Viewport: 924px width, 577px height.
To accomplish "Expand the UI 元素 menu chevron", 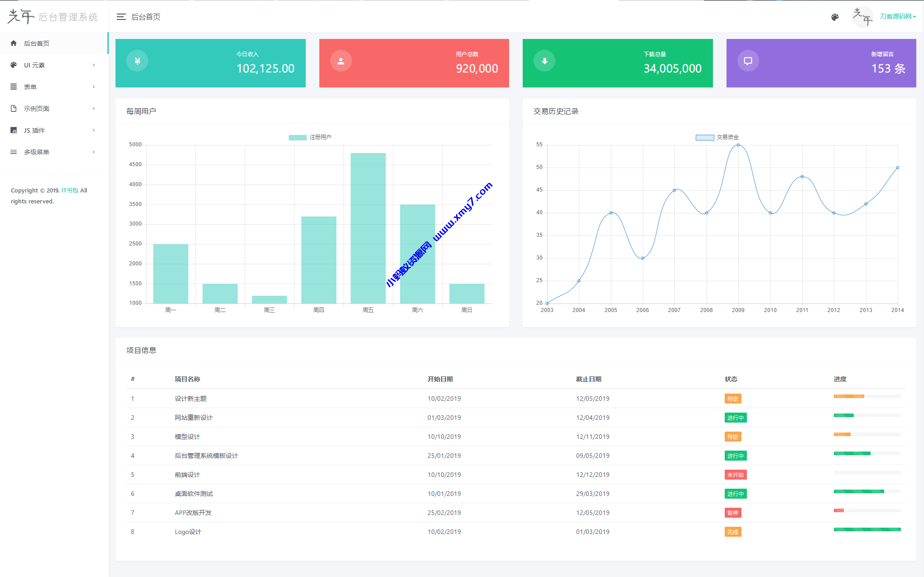I will (94, 65).
